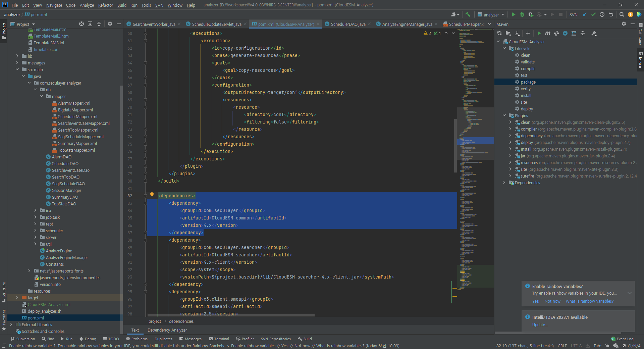Show SVN history with the clock icon

(602, 14)
